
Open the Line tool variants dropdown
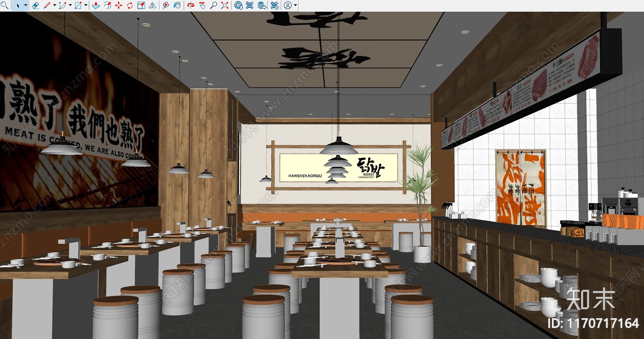[x=54, y=5]
